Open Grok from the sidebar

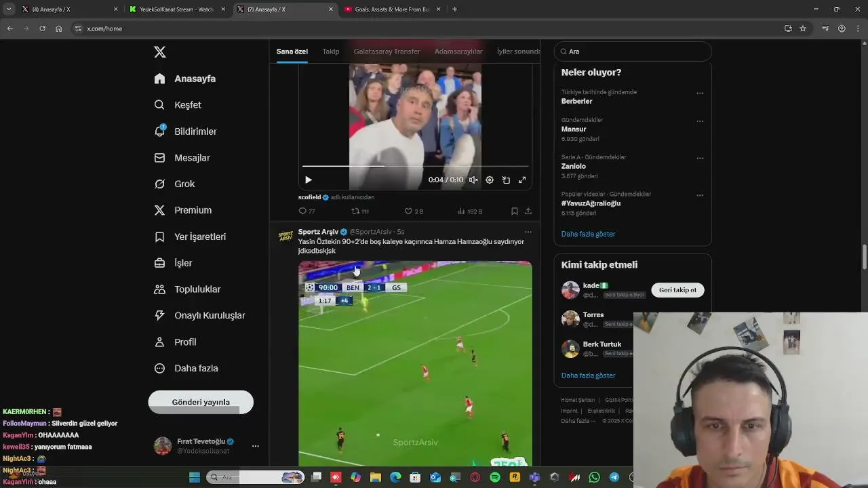[x=175, y=184]
